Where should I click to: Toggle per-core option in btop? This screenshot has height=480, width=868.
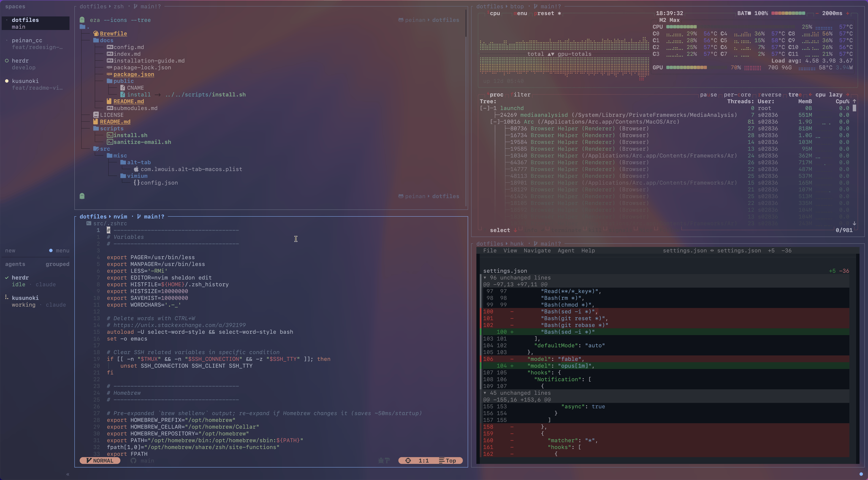pos(737,95)
